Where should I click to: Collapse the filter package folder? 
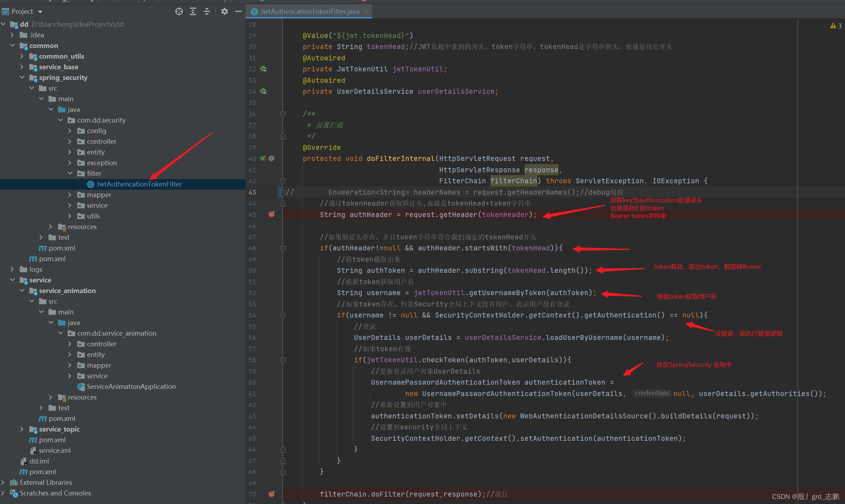pyautogui.click(x=70, y=173)
